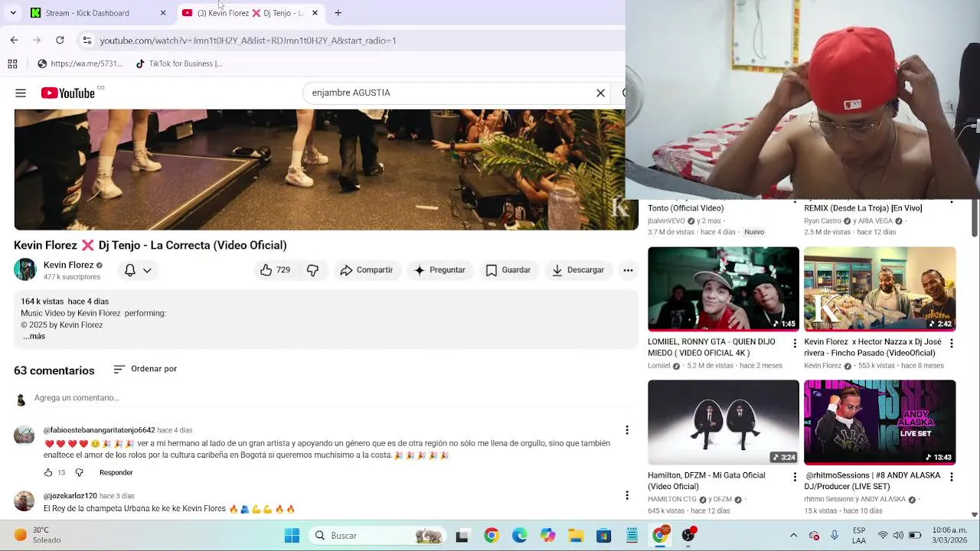
Task: Open the weather widget 30°C Soleado
Action: pos(38,535)
